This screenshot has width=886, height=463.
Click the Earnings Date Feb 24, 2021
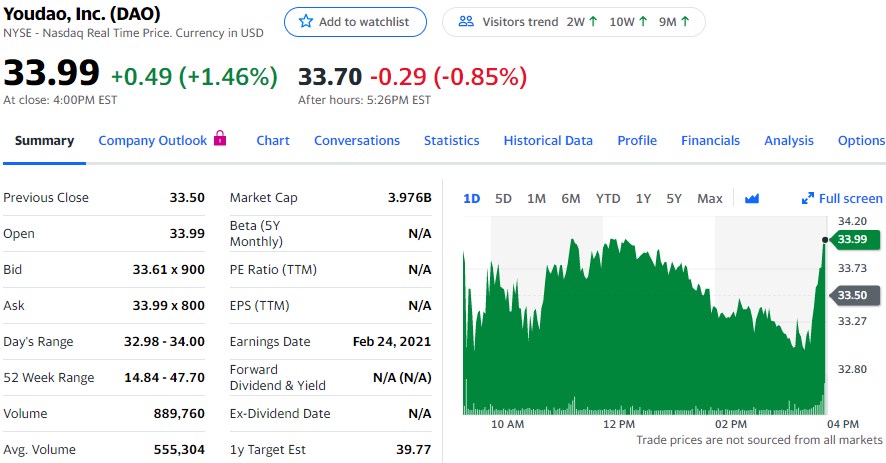(x=392, y=341)
